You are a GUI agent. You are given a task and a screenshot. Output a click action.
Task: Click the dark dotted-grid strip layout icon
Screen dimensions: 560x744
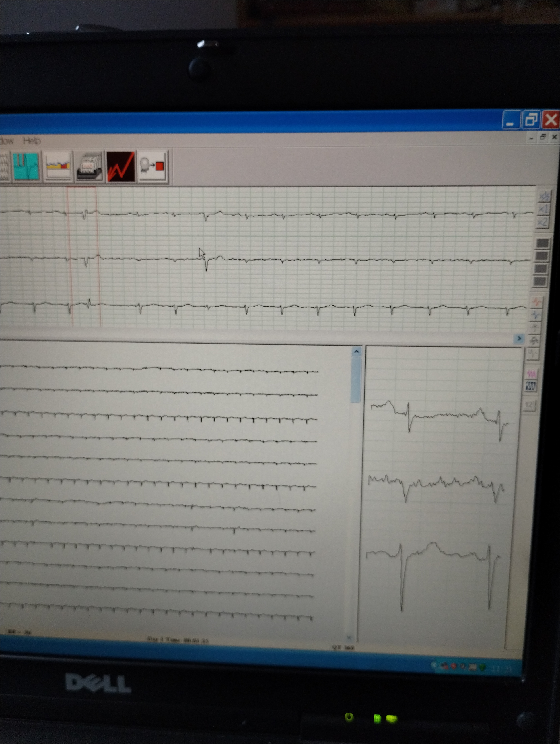[530, 386]
